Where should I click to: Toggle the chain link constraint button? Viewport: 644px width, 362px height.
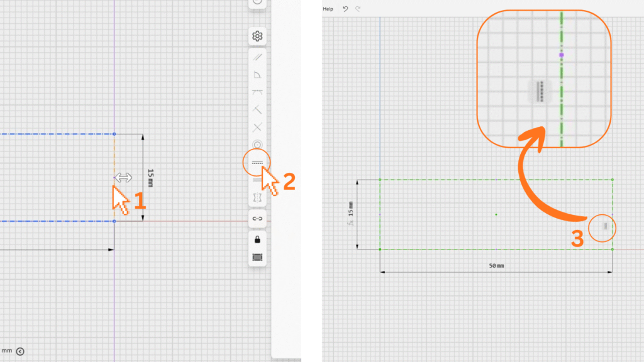coord(257,219)
